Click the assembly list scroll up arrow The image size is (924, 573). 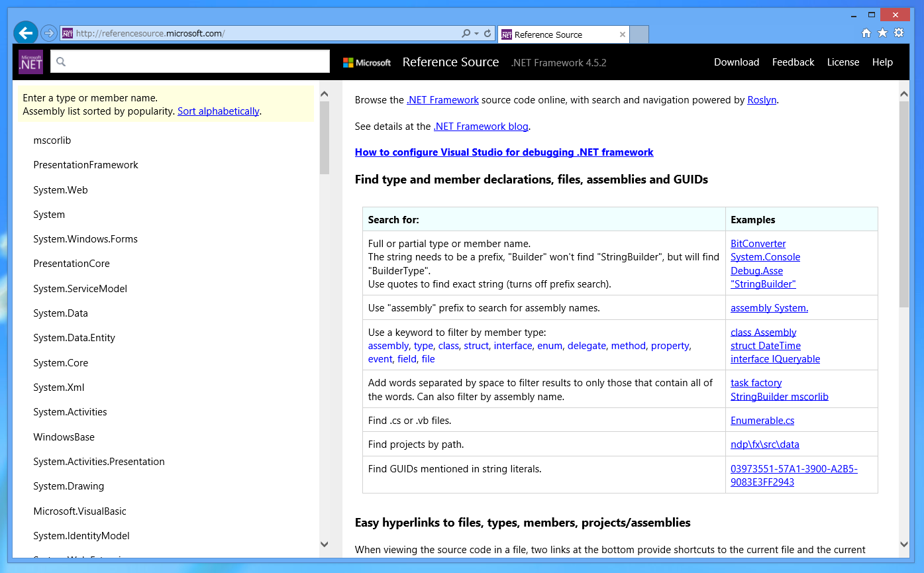click(325, 93)
